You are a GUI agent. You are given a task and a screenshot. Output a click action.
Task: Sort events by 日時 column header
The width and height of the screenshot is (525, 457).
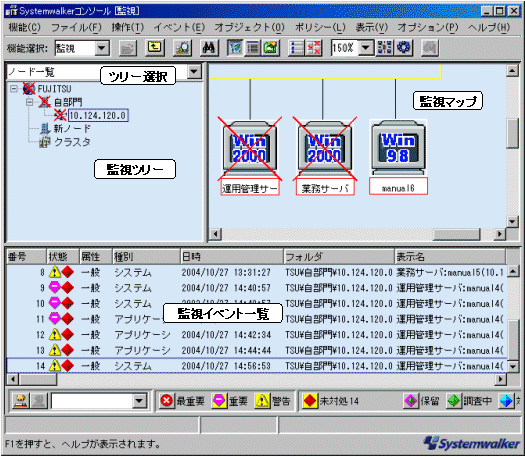tap(232, 257)
